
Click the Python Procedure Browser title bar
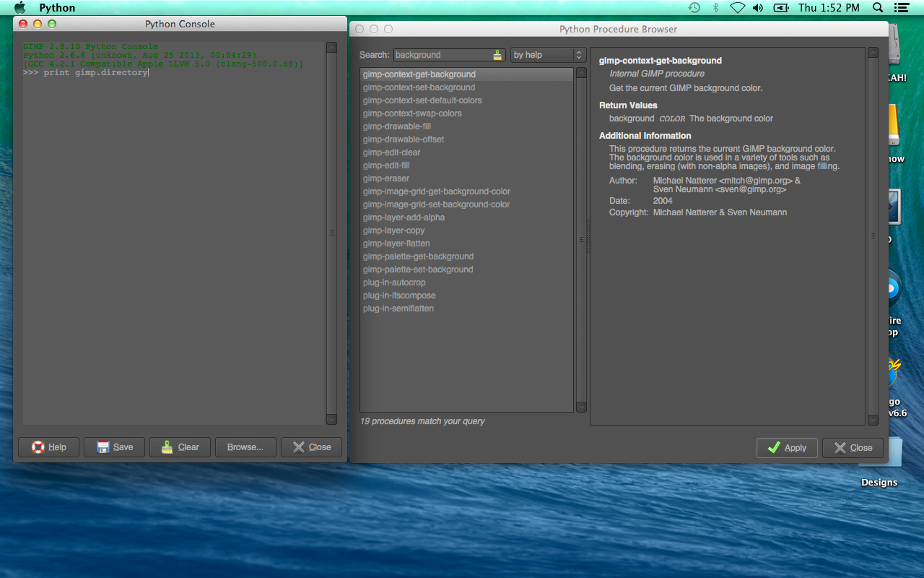pos(619,29)
